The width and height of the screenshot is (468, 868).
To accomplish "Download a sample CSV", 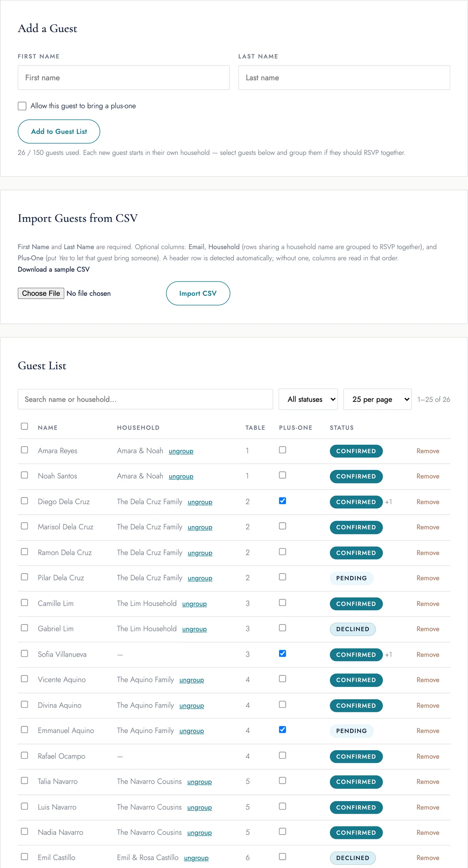I will 53,269.
